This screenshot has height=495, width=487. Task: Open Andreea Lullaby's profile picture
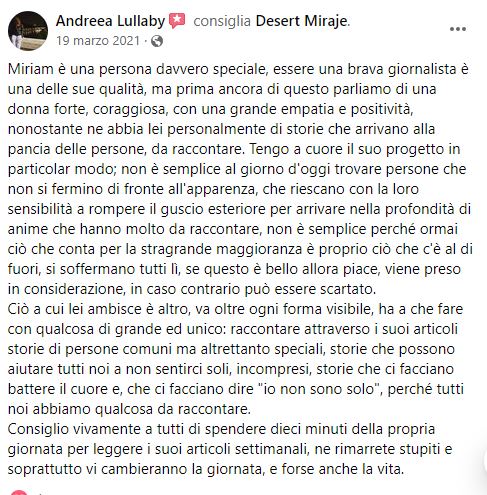(28, 31)
